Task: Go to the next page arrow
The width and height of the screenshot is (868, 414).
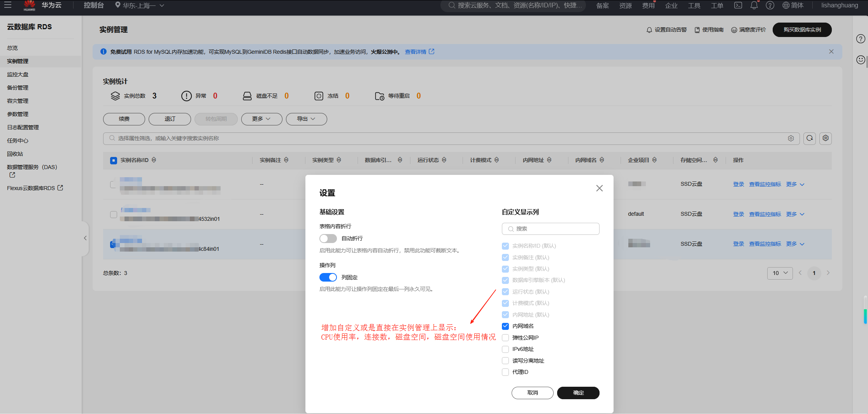Action: coord(828,273)
